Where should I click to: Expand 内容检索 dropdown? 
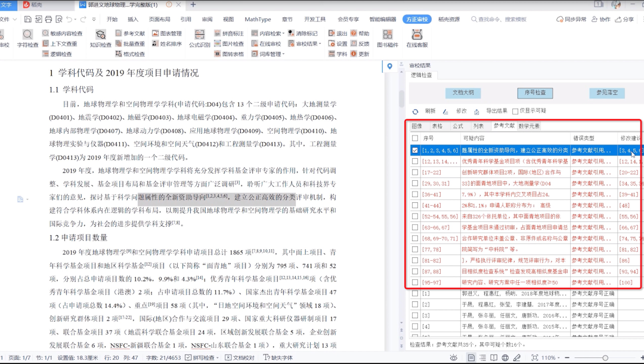click(283, 33)
